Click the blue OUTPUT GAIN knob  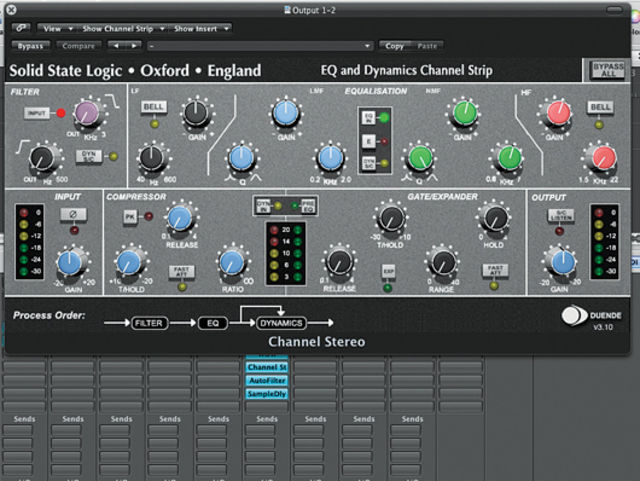click(x=563, y=263)
